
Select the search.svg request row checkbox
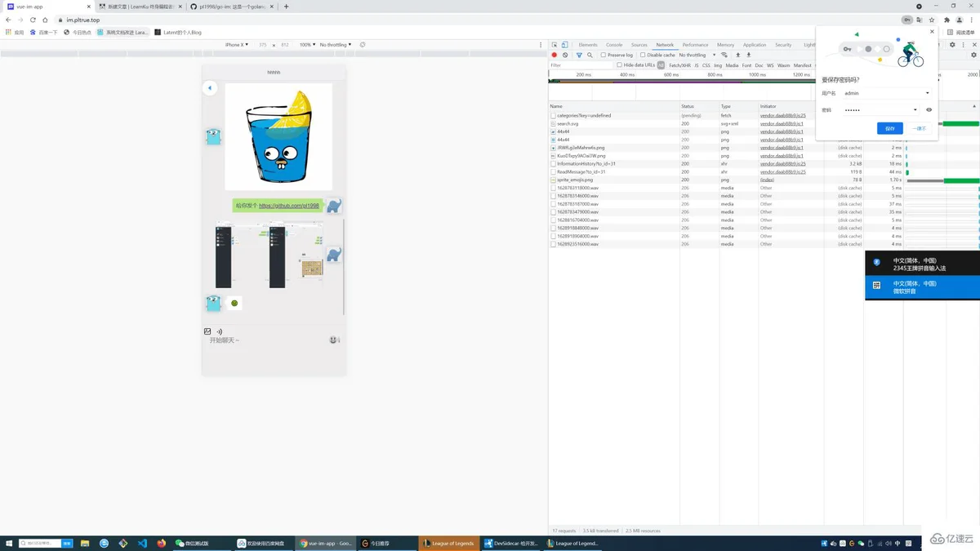[x=553, y=123]
